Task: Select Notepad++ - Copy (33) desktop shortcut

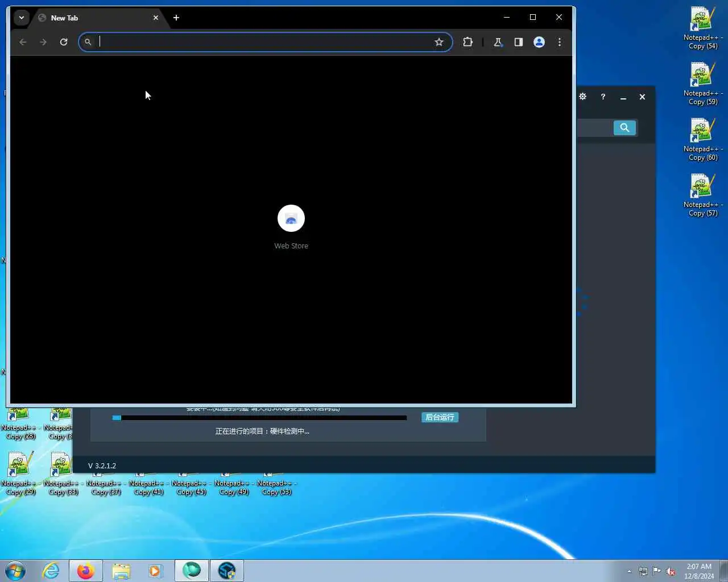Action: (63, 474)
